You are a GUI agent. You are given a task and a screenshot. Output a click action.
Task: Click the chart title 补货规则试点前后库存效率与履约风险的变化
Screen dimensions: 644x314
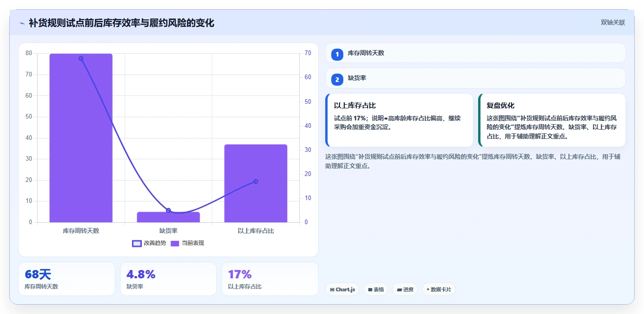pos(121,23)
